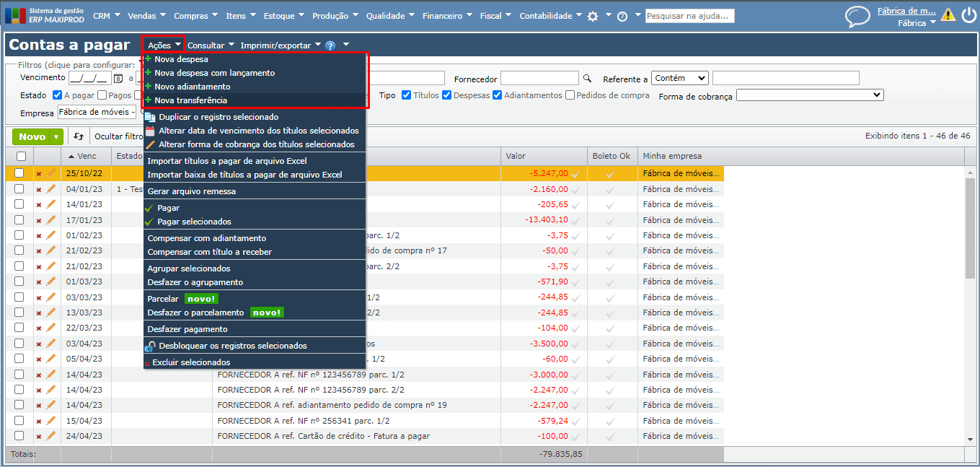Click the 'Fábrica de m...' account link
The image size is (980, 467).
[906, 11]
